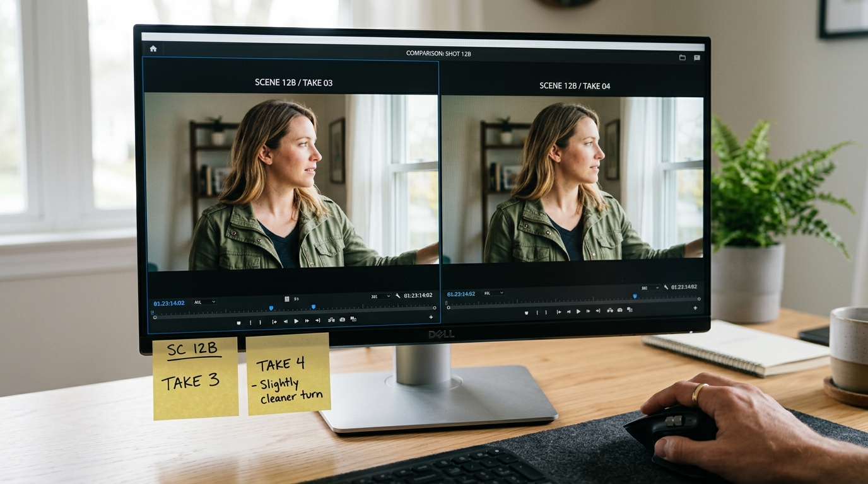Image resolution: width=868 pixels, height=484 pixels.
Task: Go to Out point in Take 04
Action: (599, 311)
